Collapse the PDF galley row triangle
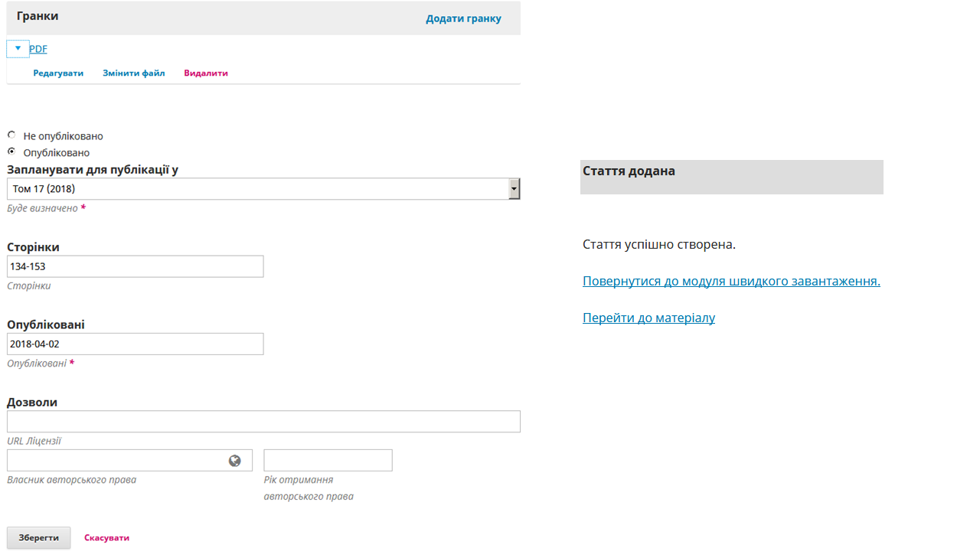The width and height of the screenshot is (980, 551). point(18,48)
